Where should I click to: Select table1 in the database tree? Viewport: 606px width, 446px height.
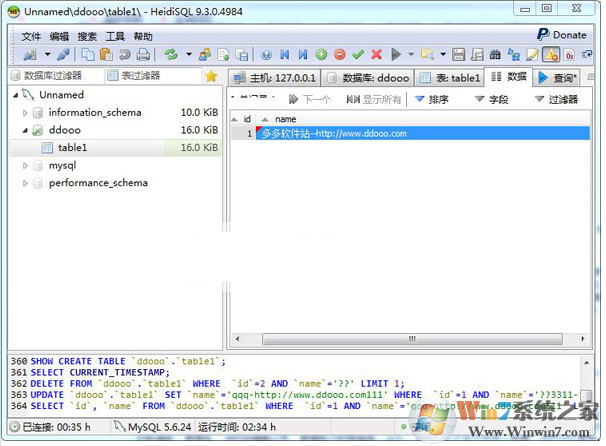point(72,148)
